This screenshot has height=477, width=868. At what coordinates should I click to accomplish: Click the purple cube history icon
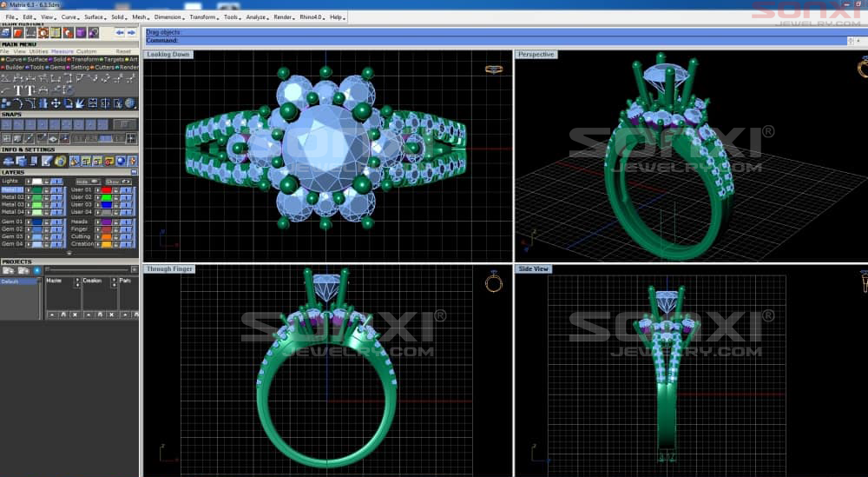point(81,33)
